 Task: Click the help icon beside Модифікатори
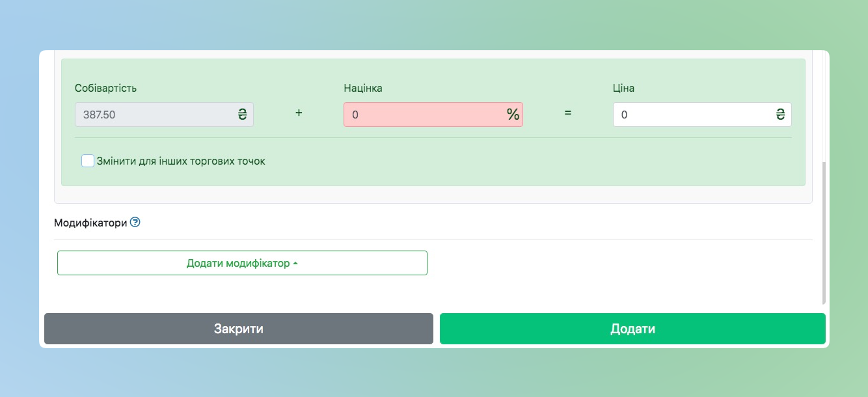click(x=135, y=223)
